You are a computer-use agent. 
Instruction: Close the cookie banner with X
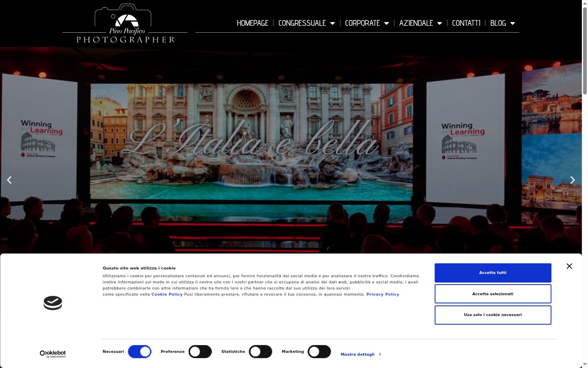[569, 266]
